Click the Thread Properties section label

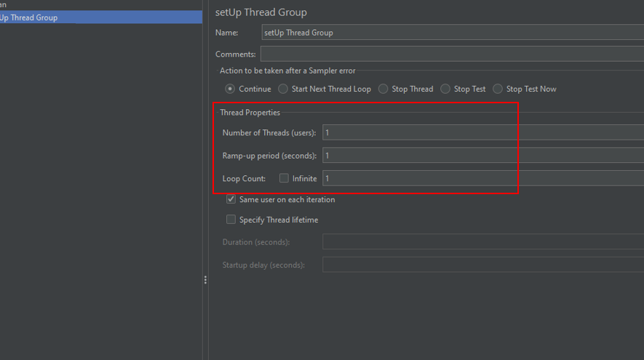click(x=250, y=113)
